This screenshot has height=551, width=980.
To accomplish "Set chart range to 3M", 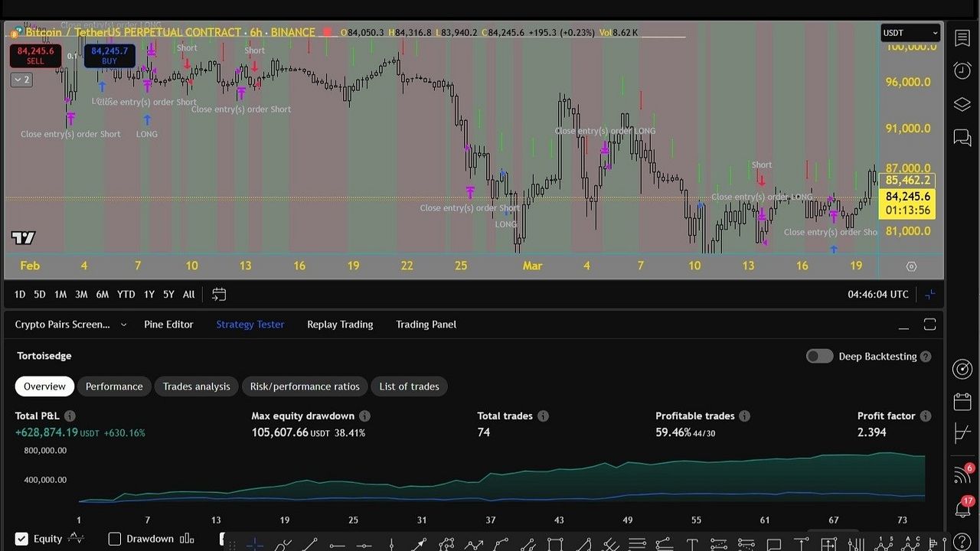I will point(81,294).
